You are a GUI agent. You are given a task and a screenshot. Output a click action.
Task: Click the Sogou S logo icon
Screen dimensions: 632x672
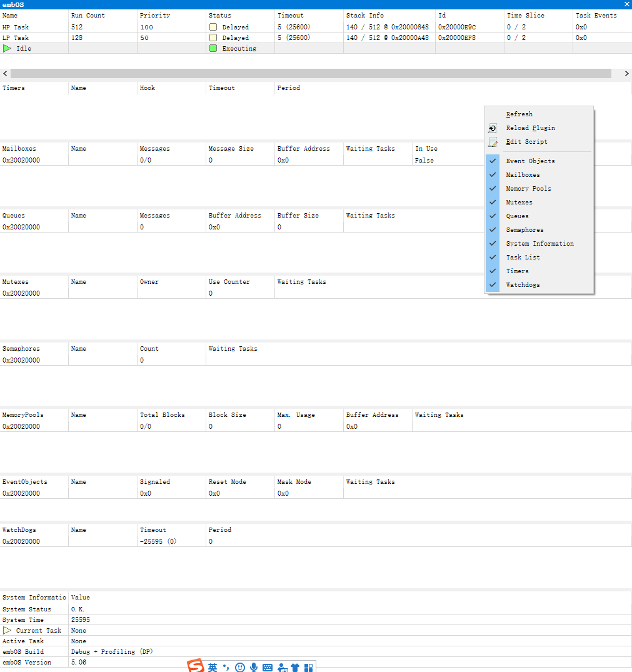[196, 666]
